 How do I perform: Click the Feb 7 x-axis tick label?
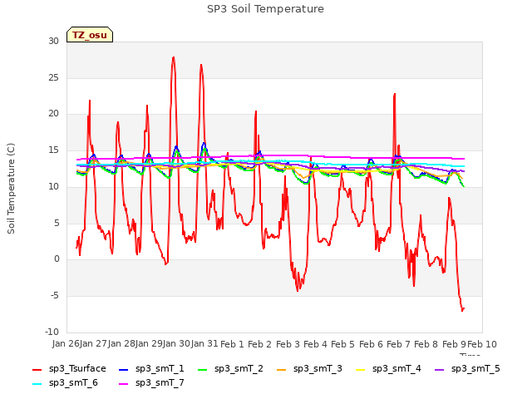click(x=398, y=344)
